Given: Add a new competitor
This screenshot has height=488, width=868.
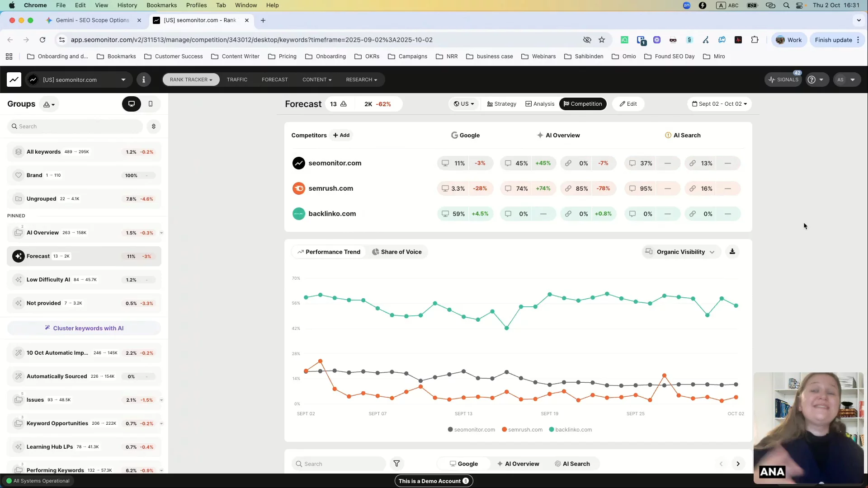Looking at the screenshot, I should pyautogui.click(x=341, y=135).
